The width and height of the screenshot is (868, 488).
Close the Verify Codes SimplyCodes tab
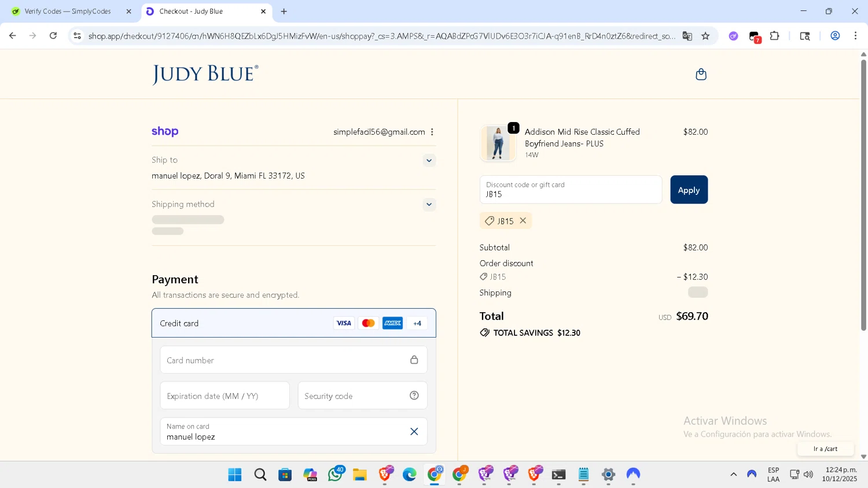coord(128,12)
